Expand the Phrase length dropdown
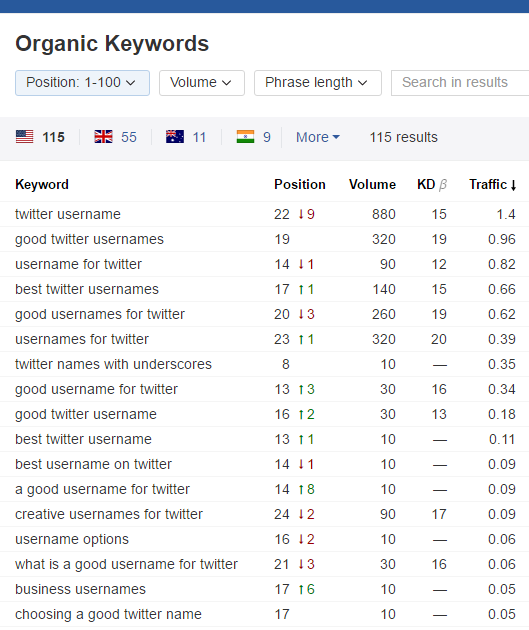 point(318,83)
